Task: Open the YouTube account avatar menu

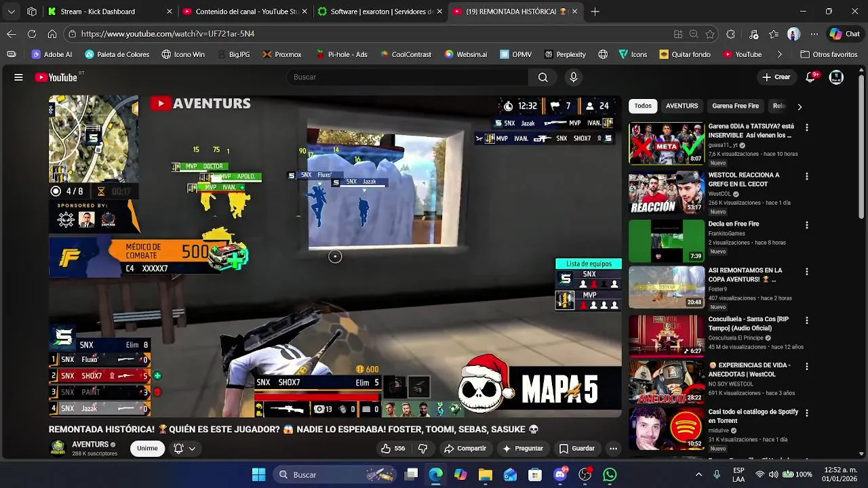Action: (836, 77)
